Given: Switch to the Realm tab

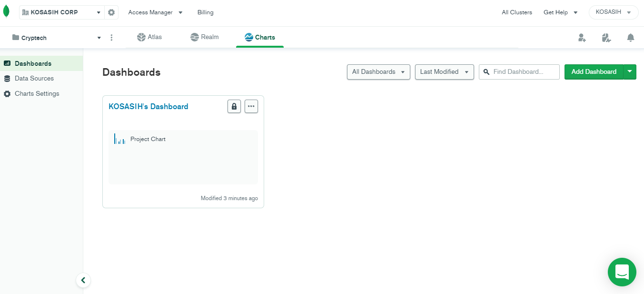Looking at the screenshot, I should (204, 37).
